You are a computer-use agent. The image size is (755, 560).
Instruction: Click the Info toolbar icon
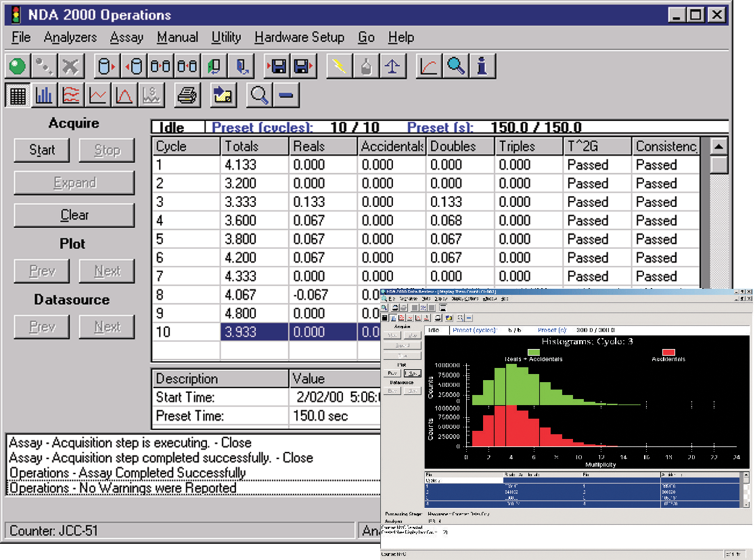click(482, 66)
